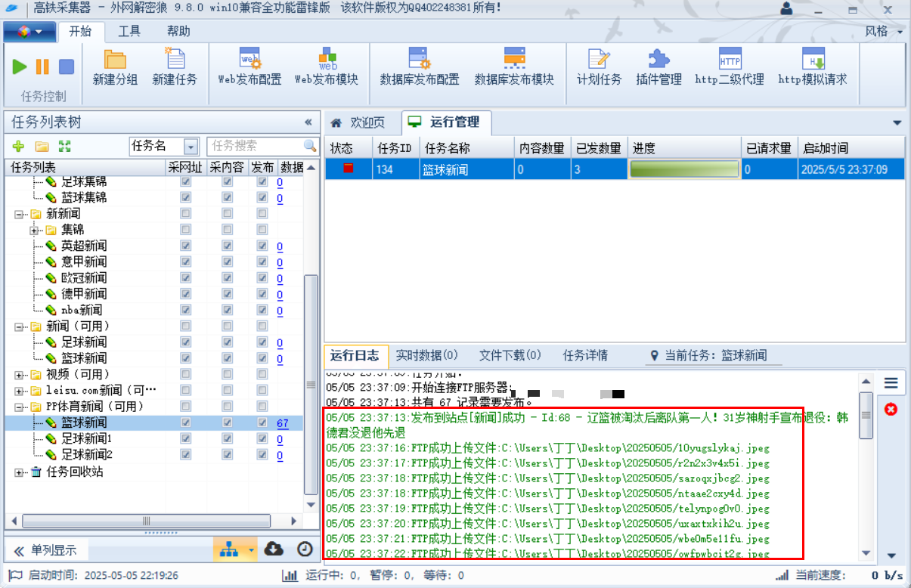Toggle 采网址 checkbox for 英超新闻
The height and width of the screenshot is (588, 911).
(186, 246)
